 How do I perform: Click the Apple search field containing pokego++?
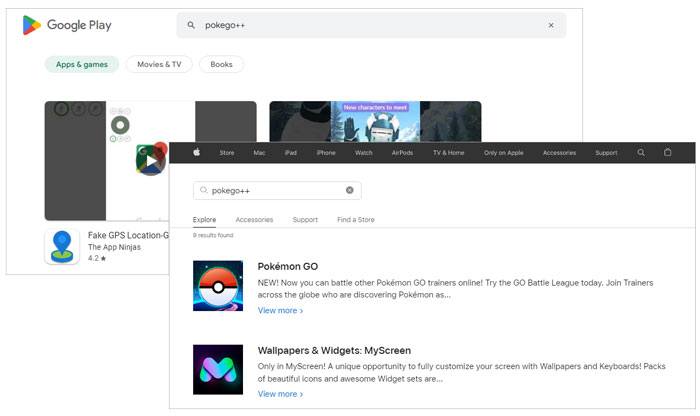(277, 191)
